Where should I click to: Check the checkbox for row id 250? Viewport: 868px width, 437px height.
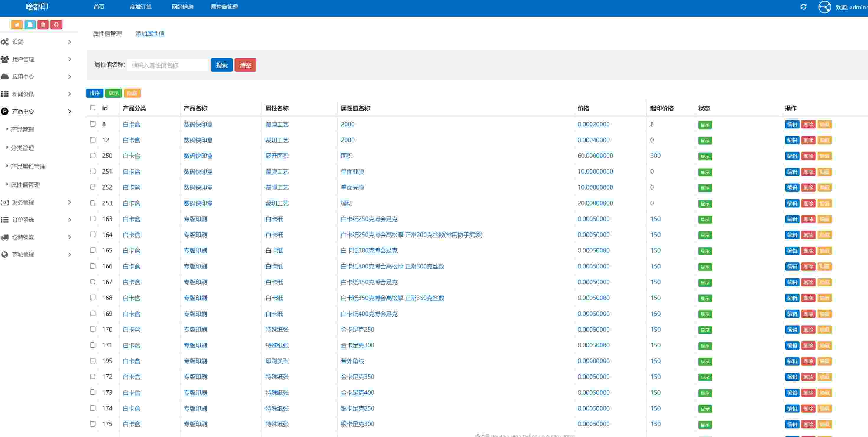[93, 155]
